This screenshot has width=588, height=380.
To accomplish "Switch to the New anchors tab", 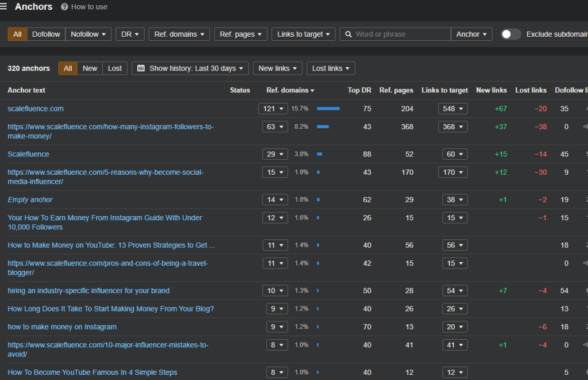I will (x=90, y=68).
